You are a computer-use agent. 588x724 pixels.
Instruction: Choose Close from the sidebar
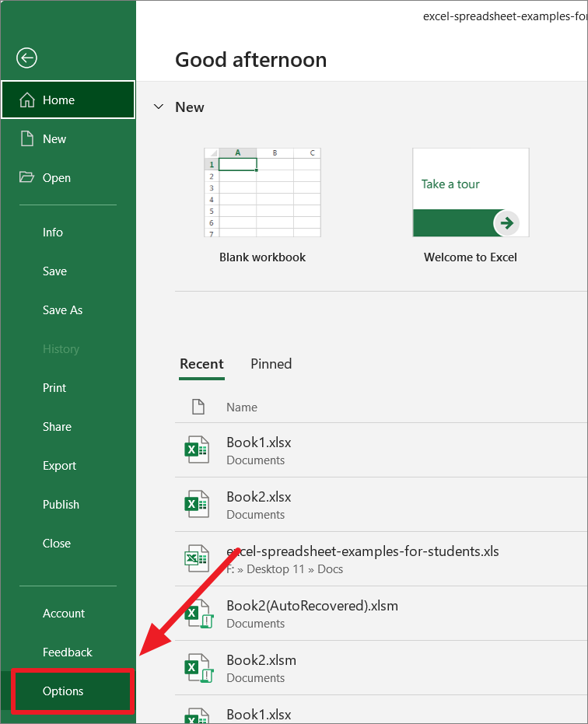(68, 543)
